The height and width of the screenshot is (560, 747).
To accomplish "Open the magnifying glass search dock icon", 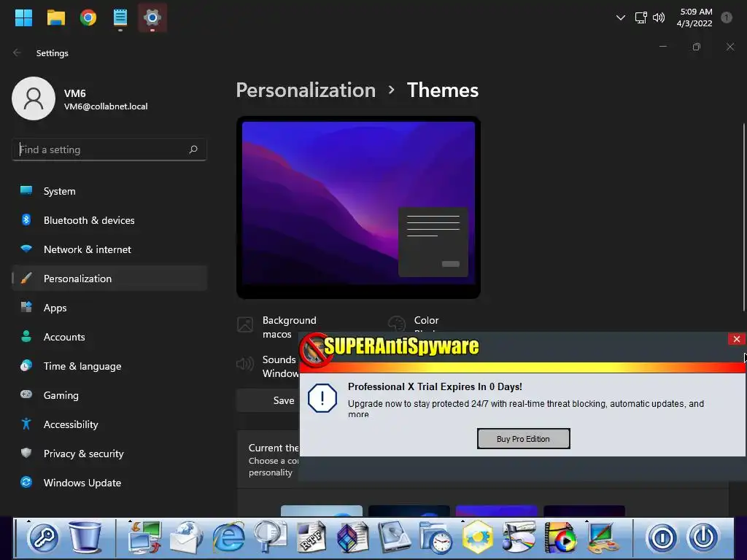I will pos(270,537).
